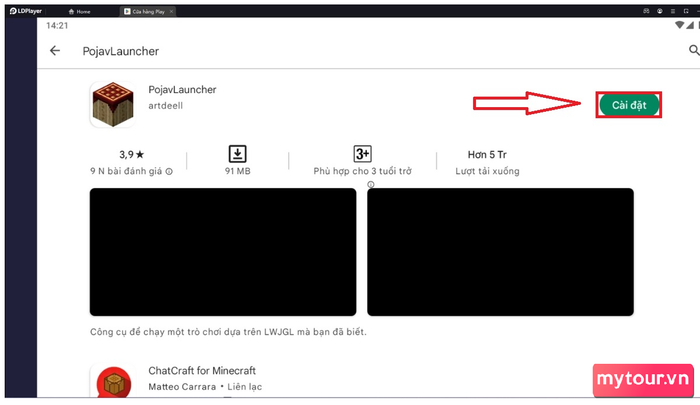Open info icon below age rating text

point(371,184)
